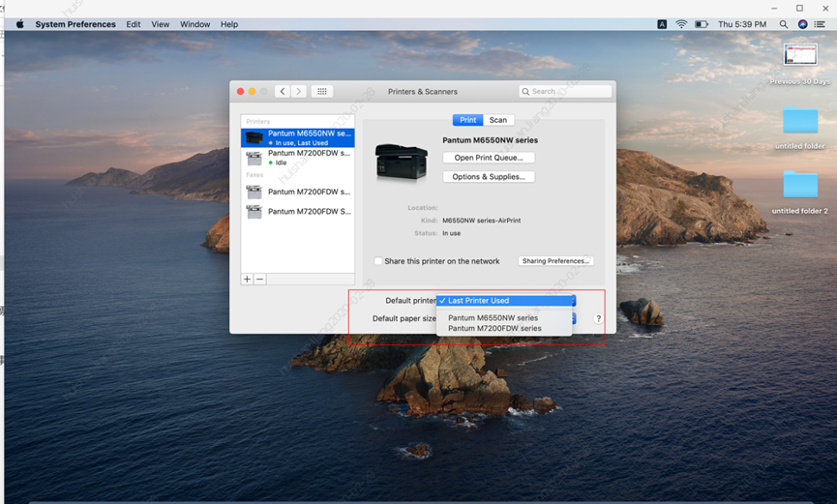Open Spotlight search magnifier
This screenshot has height=504, width=837.
[783, 24]
